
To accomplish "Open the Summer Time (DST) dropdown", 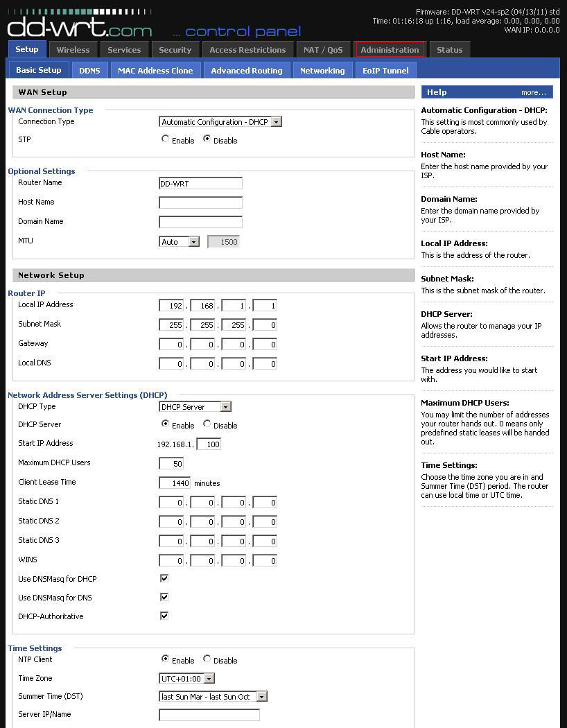I will 213,697.
